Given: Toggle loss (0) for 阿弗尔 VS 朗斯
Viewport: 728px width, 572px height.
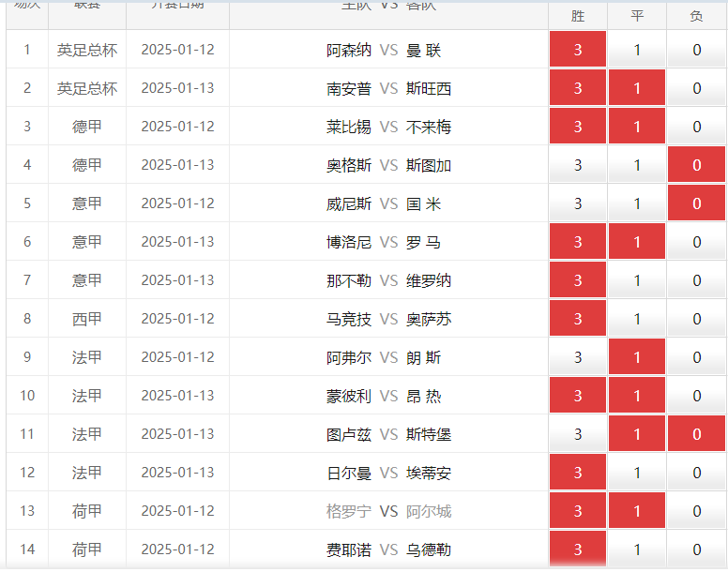Looking at the screenshot, I should coord(696,357).
